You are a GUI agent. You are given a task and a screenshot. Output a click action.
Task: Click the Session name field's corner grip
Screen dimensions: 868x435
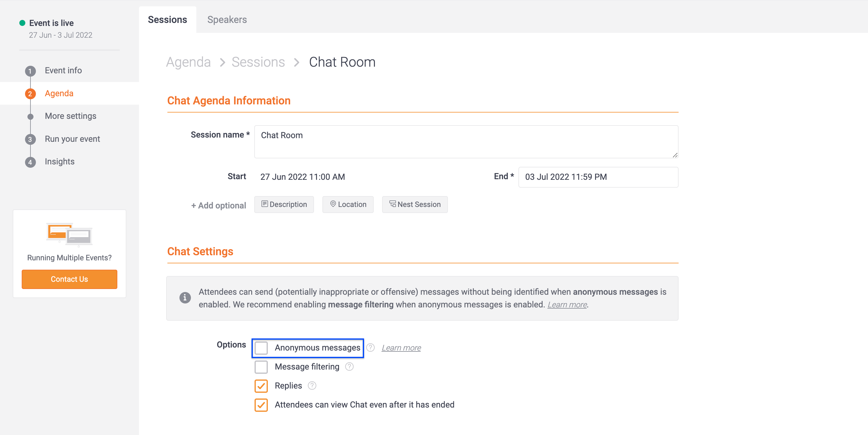point(675,155)
